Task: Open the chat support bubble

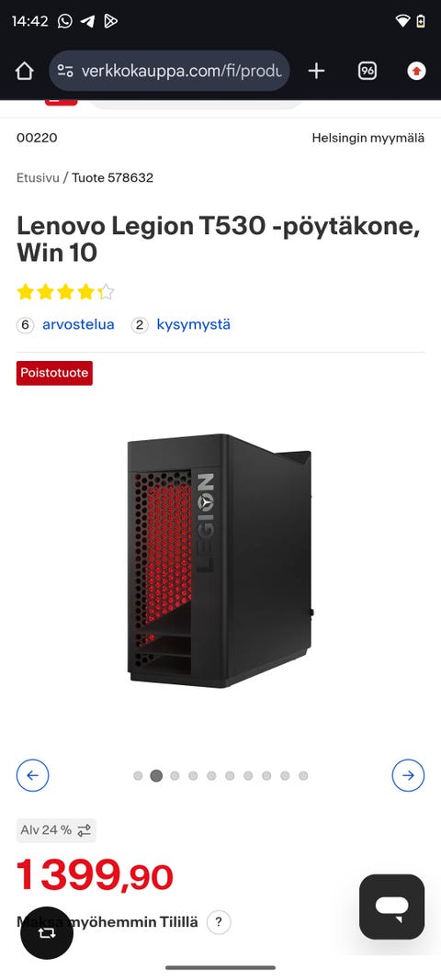Action: pos(392,907)
